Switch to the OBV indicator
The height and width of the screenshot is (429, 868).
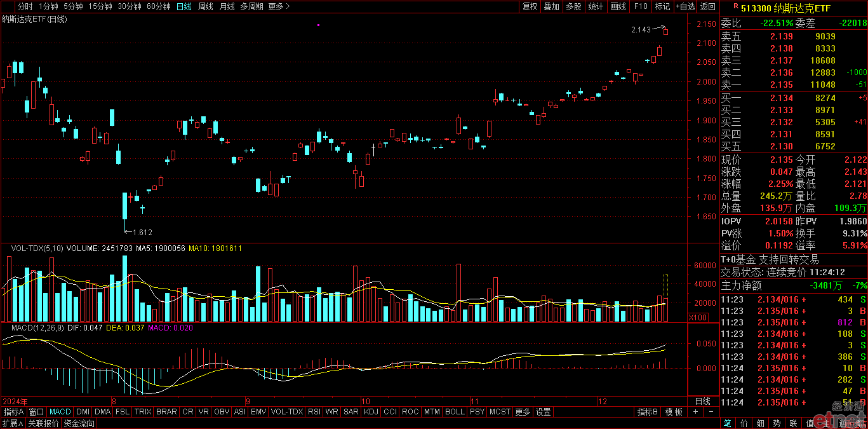222,412
